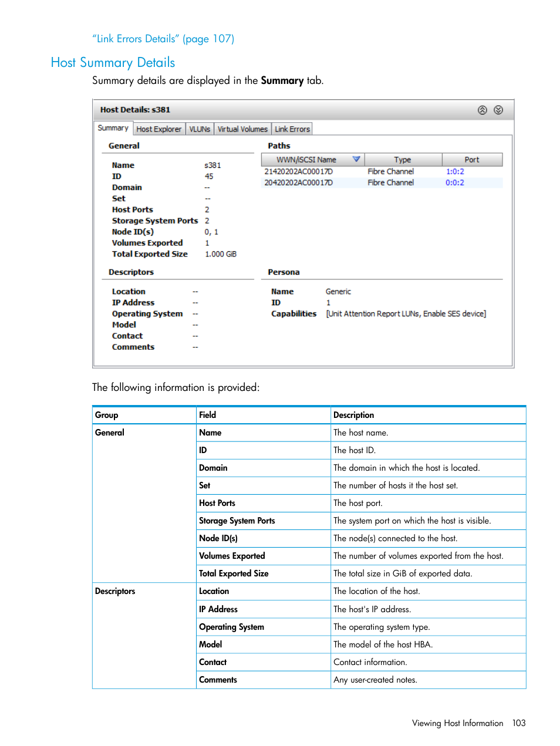Click table cell 'The model of the host HBA.'
The width and height of the screenshot is (560, 746).
tap(429, 644)
